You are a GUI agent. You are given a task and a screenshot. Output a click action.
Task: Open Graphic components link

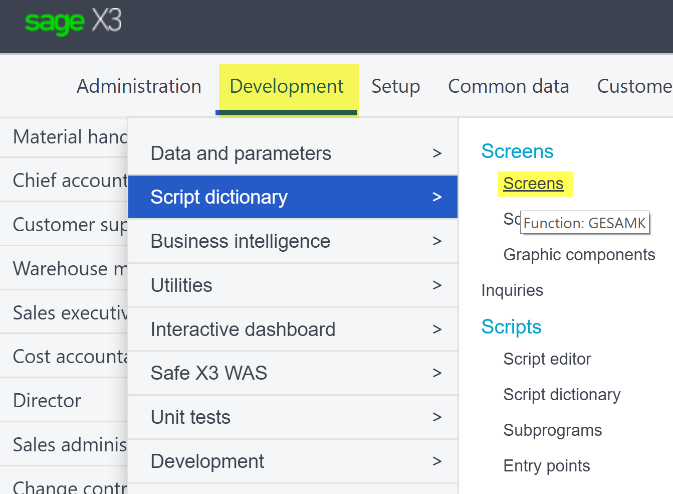tap(579, 255)
